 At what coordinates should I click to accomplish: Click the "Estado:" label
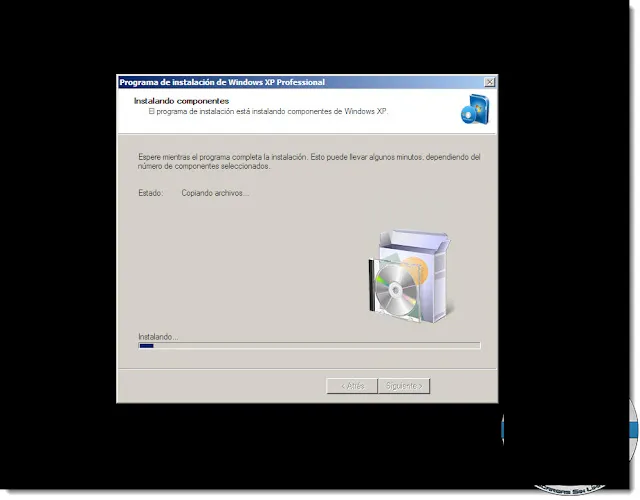(150, 193)
